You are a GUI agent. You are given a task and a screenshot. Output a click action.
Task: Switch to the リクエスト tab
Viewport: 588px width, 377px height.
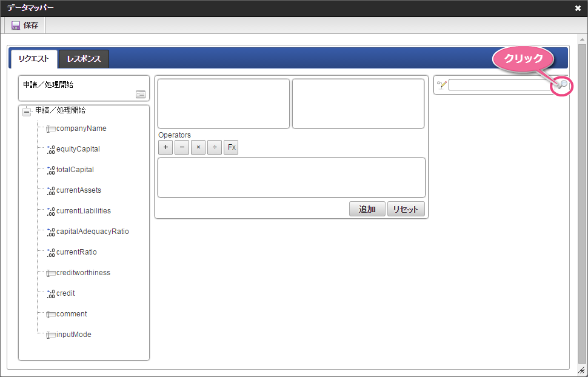34,59
